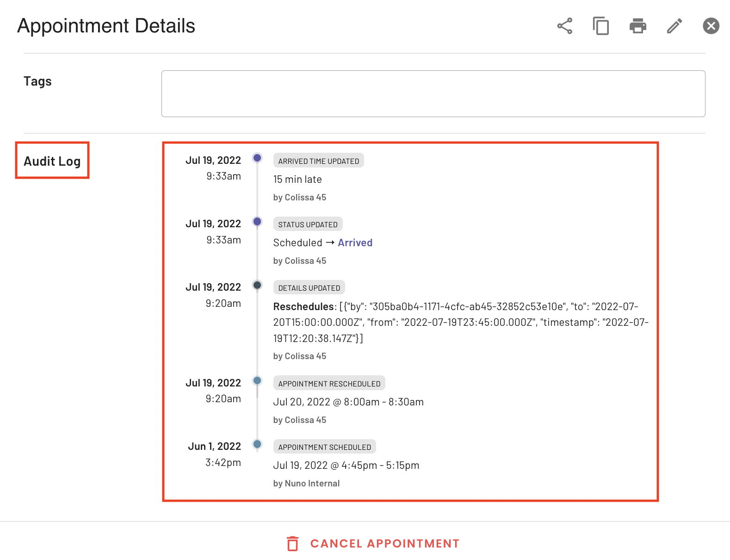Click the APPOINTMENT RESCHEDULED badge
This screenshot has height=560, width=730.
329,383
